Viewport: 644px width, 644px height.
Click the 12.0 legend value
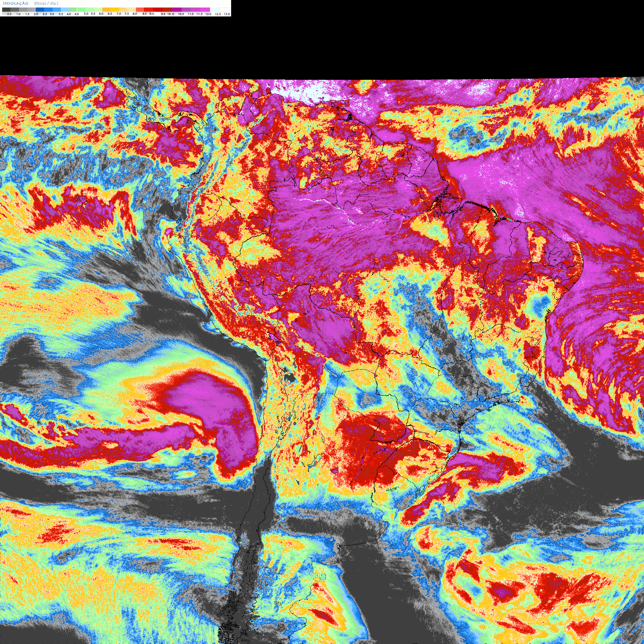pos(208,14)
